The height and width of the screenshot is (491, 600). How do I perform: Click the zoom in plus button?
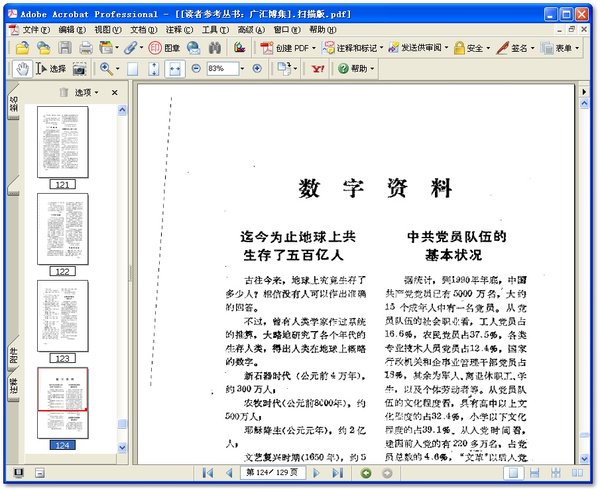257,69
